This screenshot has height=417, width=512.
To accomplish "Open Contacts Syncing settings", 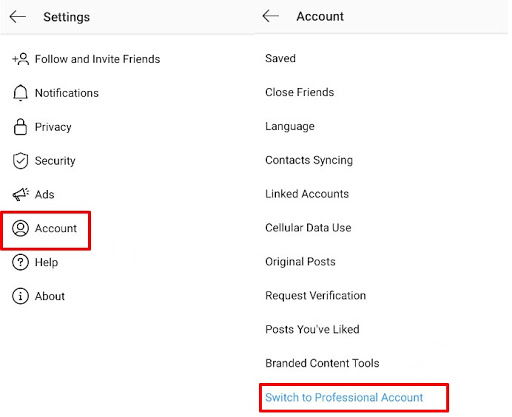I will coord(309,160).
